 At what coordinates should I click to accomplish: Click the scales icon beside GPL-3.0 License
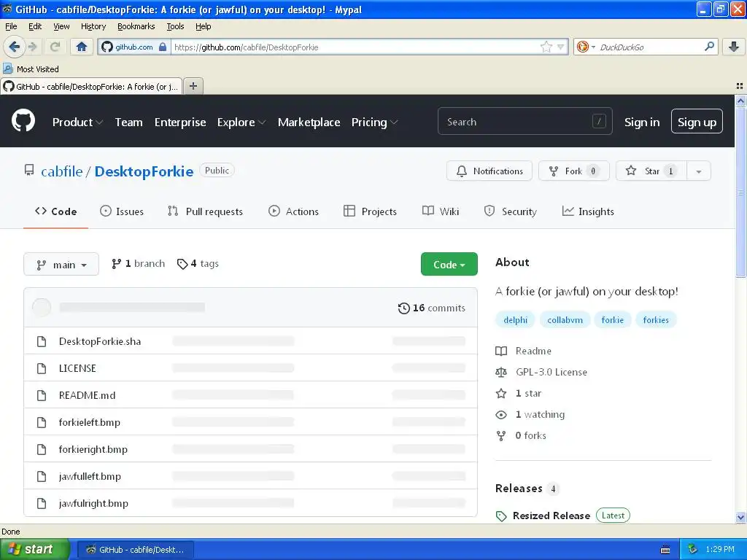tap(501, 373)
